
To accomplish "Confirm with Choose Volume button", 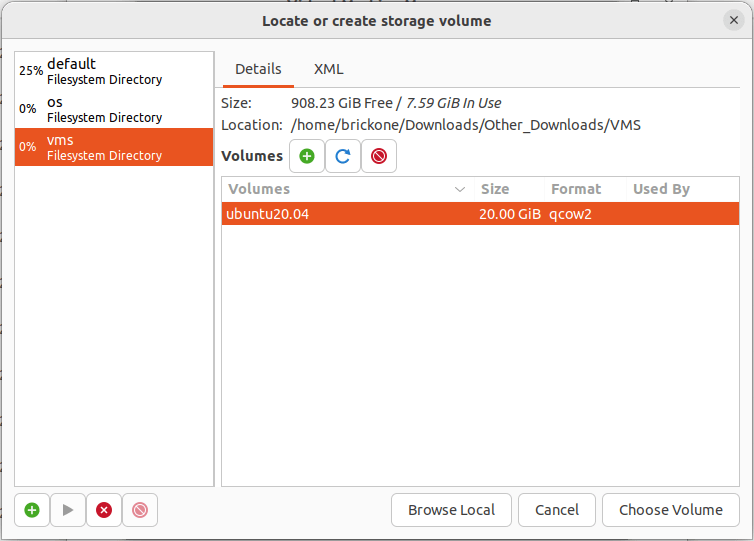I will 670,510.
